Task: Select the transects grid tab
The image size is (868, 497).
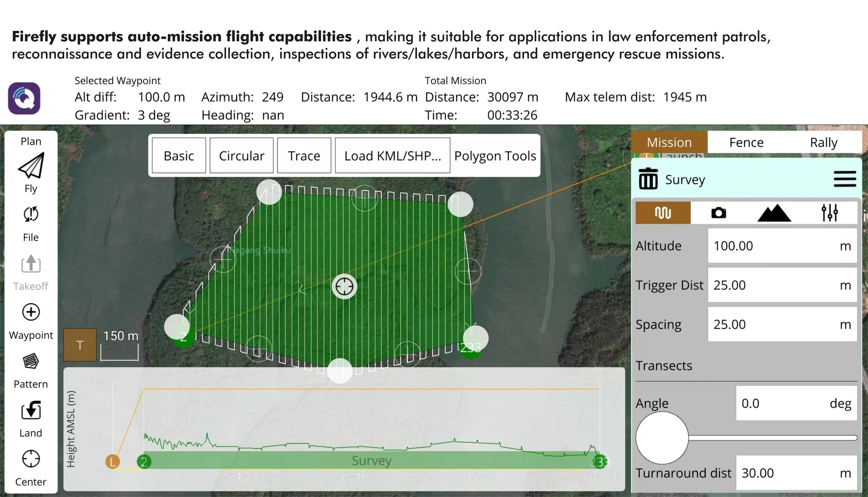Action: pyautogui.click(x=663, y=213)
